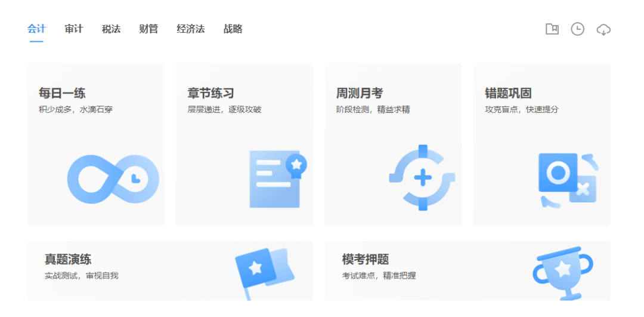Screen dimensions: 644x317
Task: Click the infinity loop clock illustration
Action: coord(113,179)
